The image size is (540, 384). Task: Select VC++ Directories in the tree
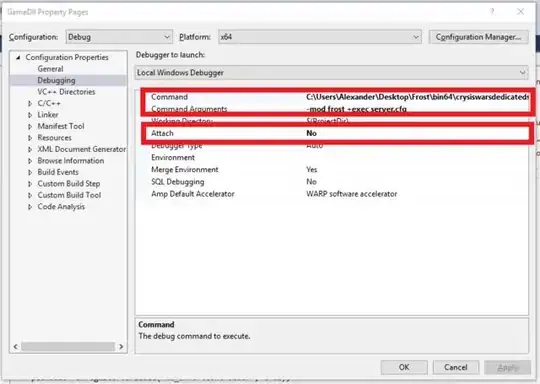(x=66, y=92)
